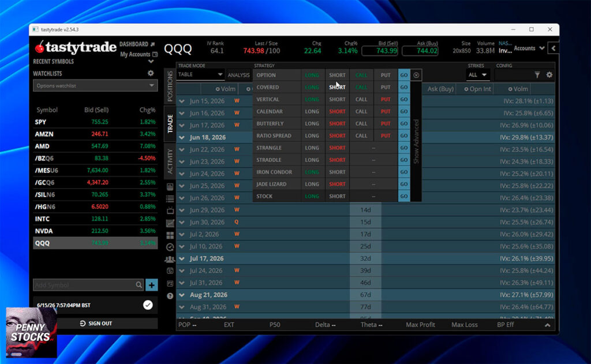Expand the Jun 30, 2026 expiration

[x=182, y=222]
